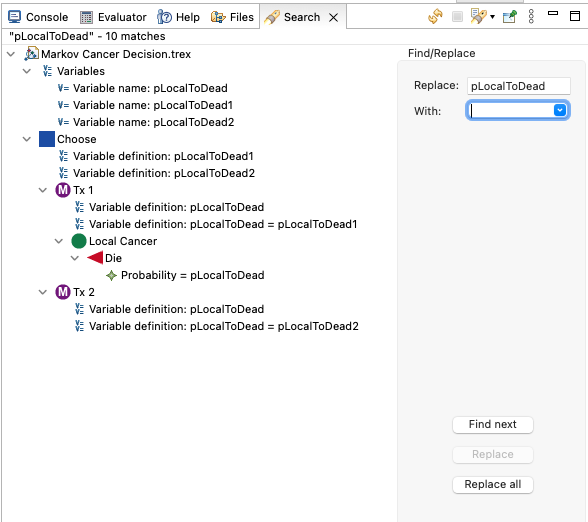The image size is (588, 522).
Task: Open the With field dropdown arrow
Action: pyautogui.click(x=560, y=110)
